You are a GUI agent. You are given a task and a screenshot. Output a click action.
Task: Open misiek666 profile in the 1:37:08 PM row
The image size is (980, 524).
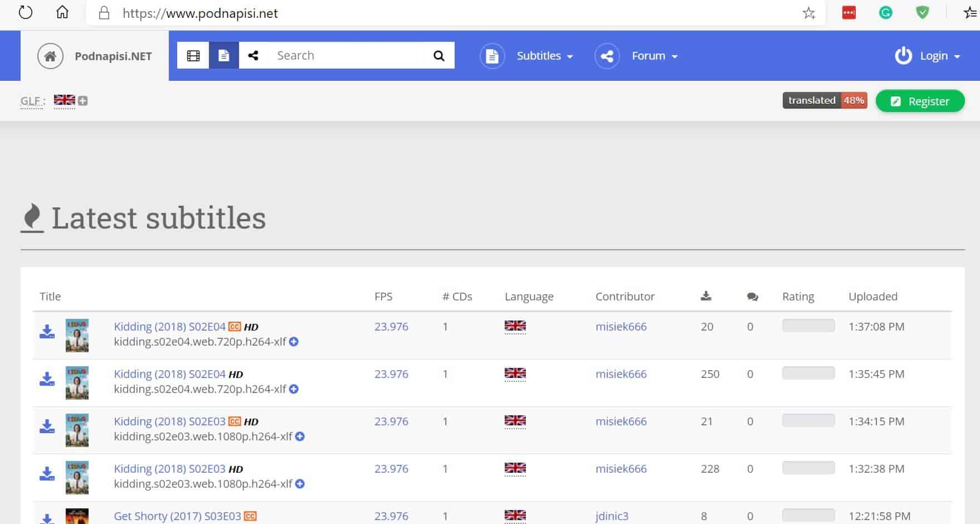[x=621, y=327]
